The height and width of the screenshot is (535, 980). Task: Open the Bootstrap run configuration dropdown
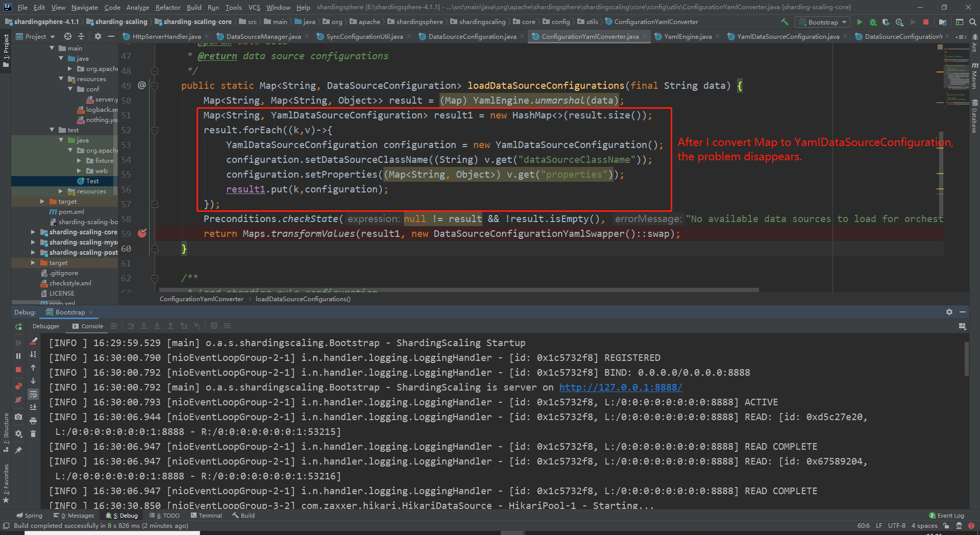[x=823, y=22]
